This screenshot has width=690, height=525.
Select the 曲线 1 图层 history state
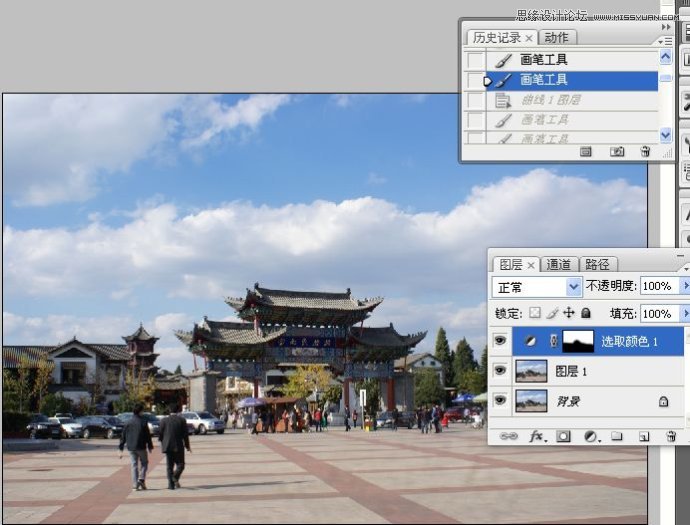coord(572,100)
